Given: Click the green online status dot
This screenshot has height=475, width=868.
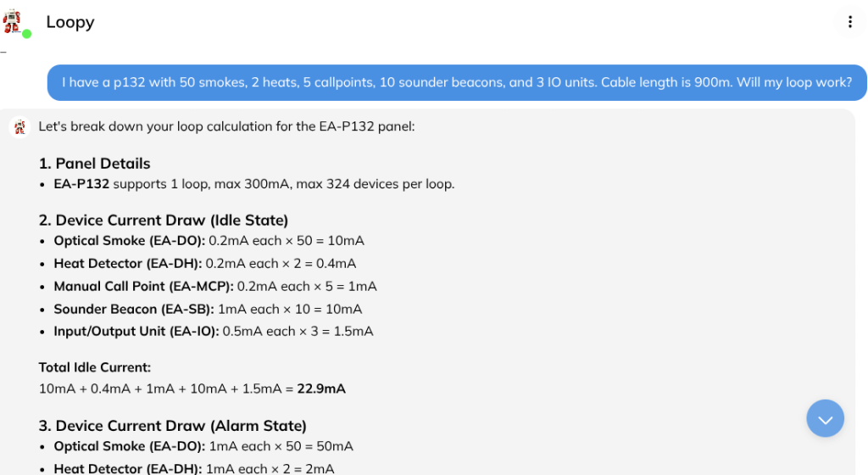Looking at the screenshot, I should click(27, 34).
